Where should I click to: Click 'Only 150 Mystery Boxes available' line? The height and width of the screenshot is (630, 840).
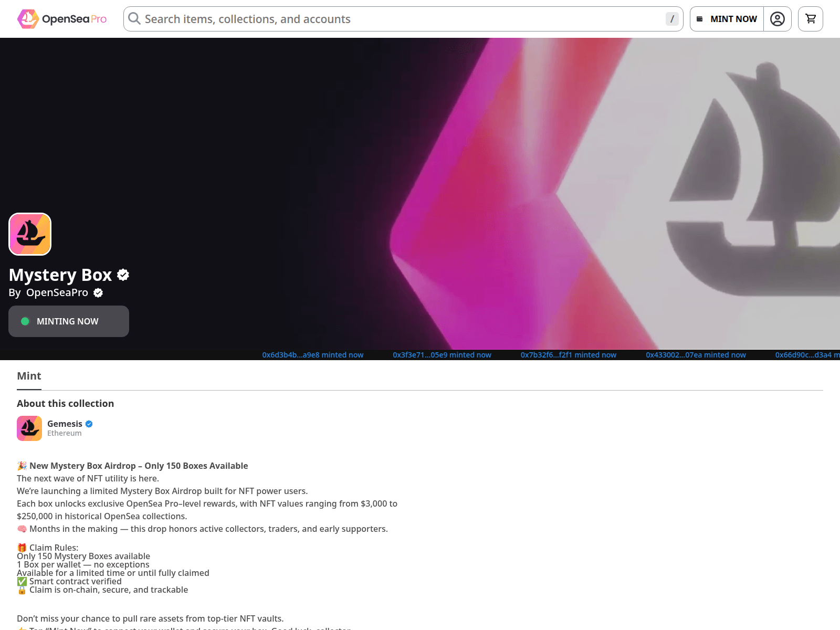(83, 556)
